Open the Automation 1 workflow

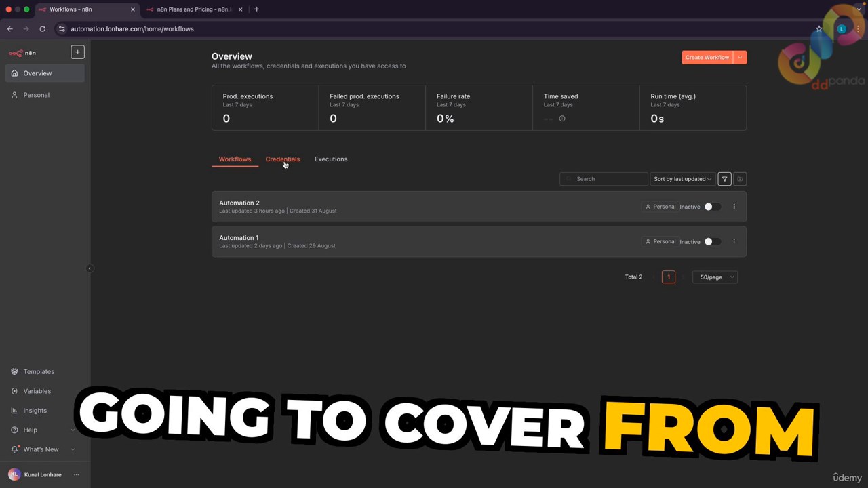coord(479,241)
